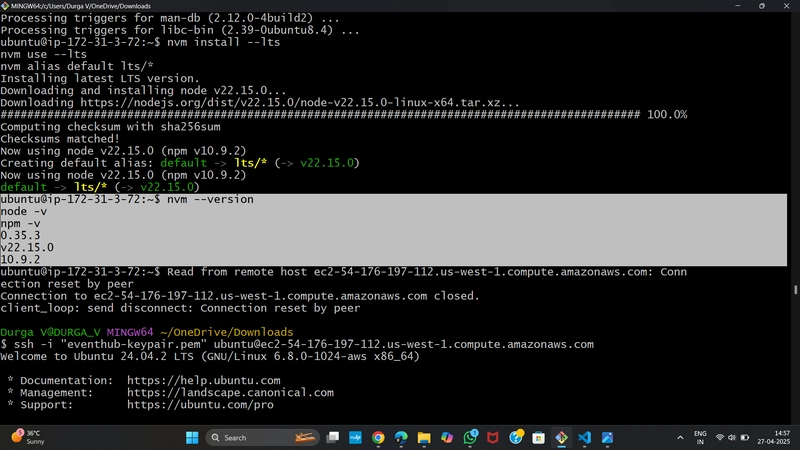Click the '100.0%' progress text

667,115
